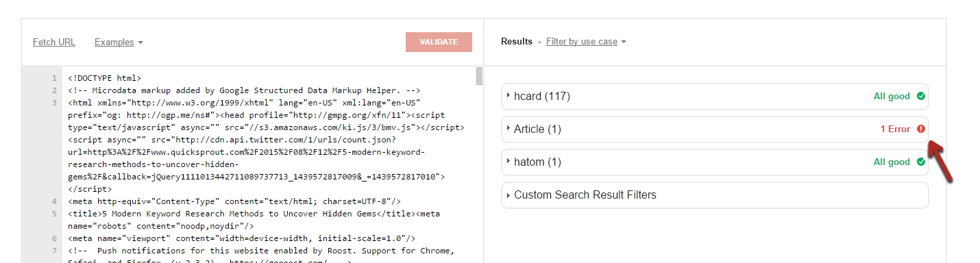Expand the hcard (117) result

(x=715, y=96)
